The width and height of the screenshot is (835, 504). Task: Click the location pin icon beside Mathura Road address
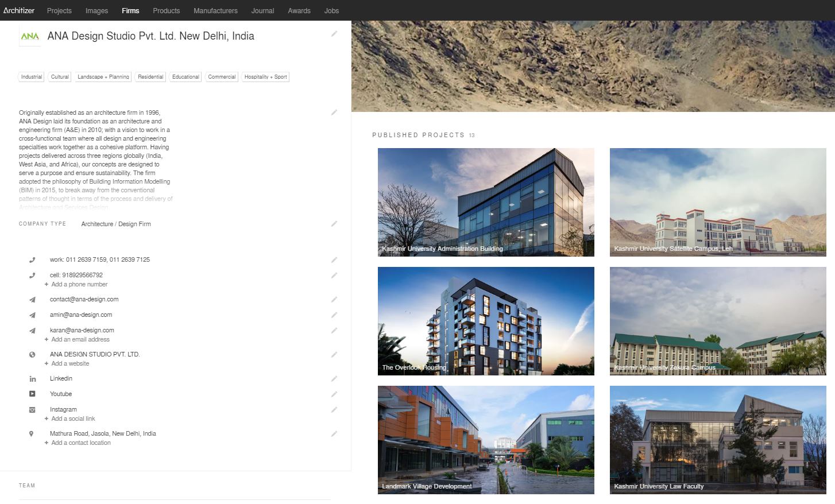click(x=33, y=433)
